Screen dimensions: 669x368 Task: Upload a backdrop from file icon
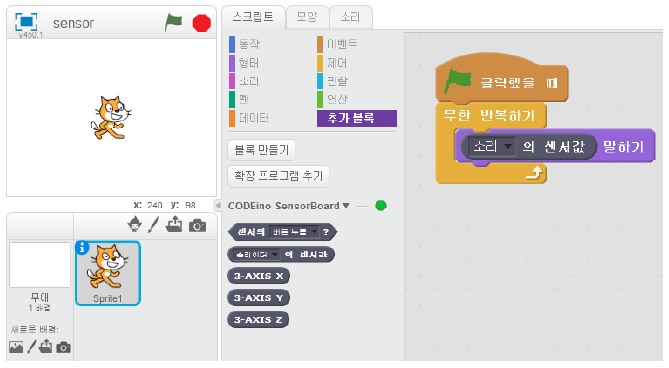[45, 346]
